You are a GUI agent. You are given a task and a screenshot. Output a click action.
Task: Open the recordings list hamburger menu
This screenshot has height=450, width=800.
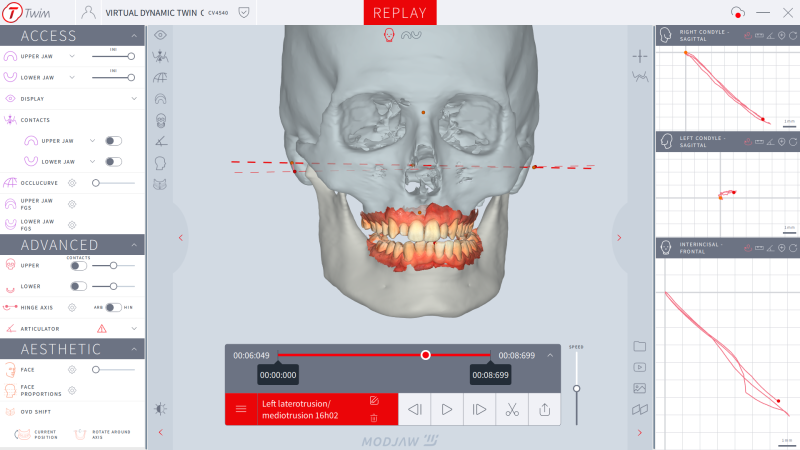pyautogui.click(x=241, y=409)
